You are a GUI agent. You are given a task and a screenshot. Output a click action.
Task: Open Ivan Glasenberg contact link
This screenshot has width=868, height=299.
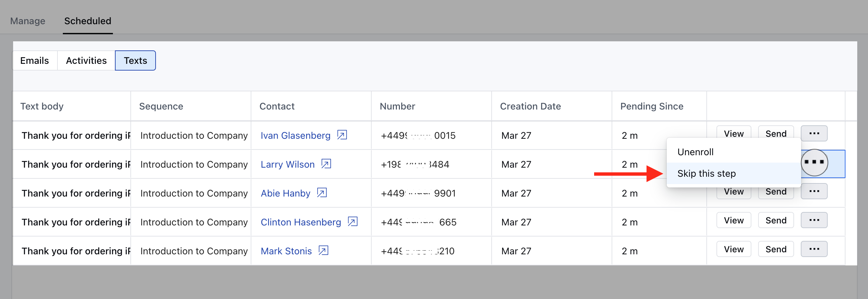pos(295,135)
